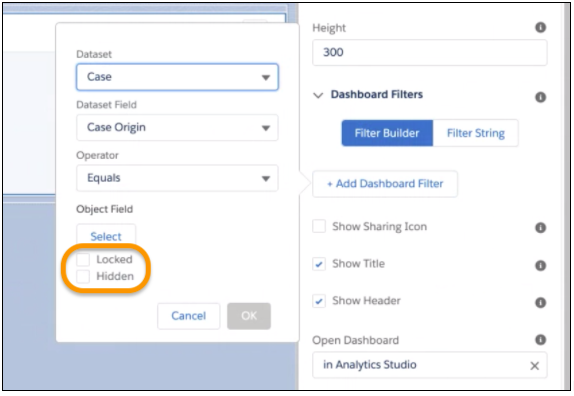Open the Dataset Field dropdown showing Case Origin
Screen dimensions: 574x396
[177, 128]
